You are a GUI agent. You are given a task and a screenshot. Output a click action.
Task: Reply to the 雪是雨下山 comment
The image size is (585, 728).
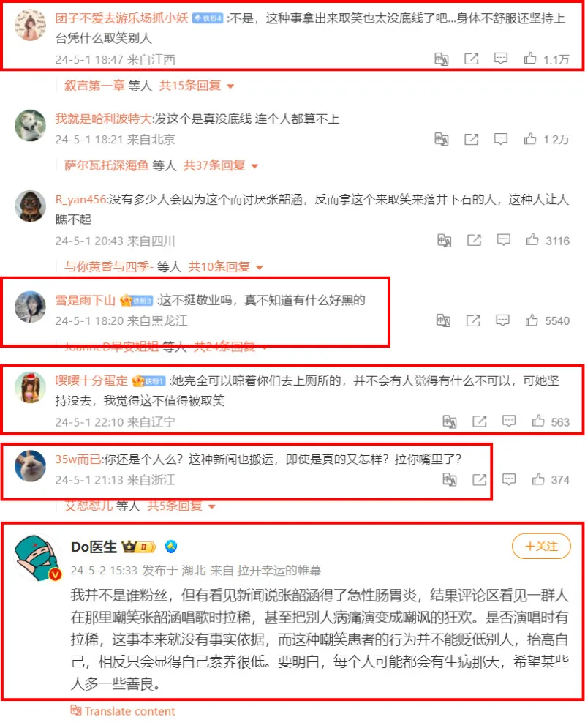click(x=502, y=320)
